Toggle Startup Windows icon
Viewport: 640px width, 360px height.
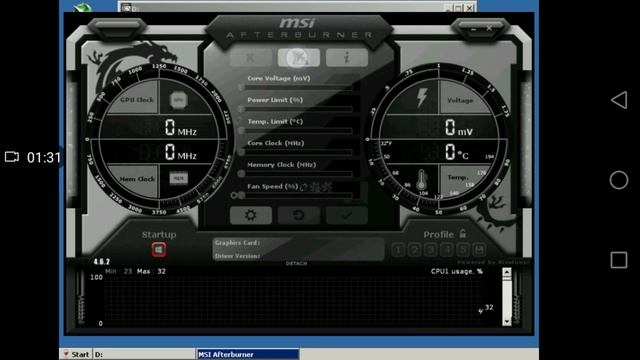(159, 249)
